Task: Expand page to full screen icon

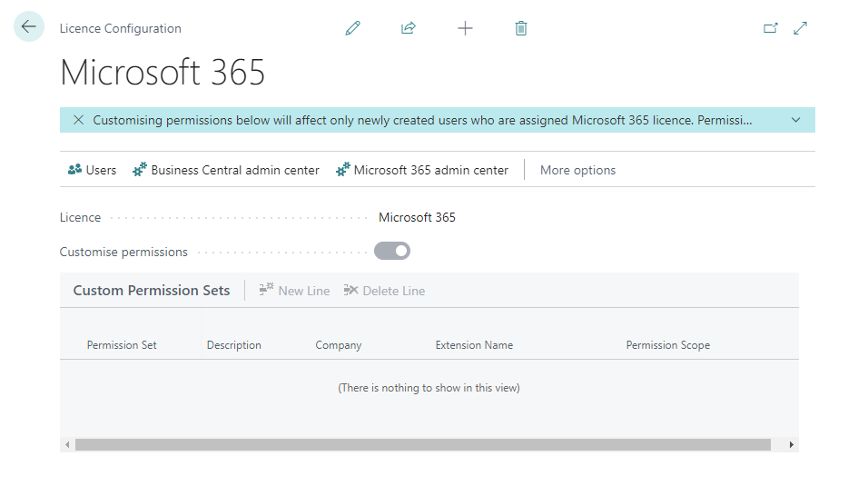Action: [x=801, y=28]
